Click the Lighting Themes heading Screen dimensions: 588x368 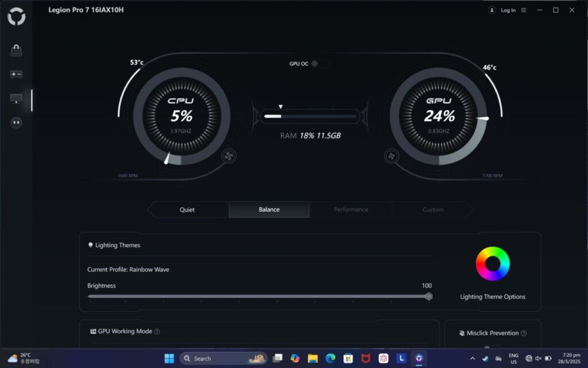(117, 245)
